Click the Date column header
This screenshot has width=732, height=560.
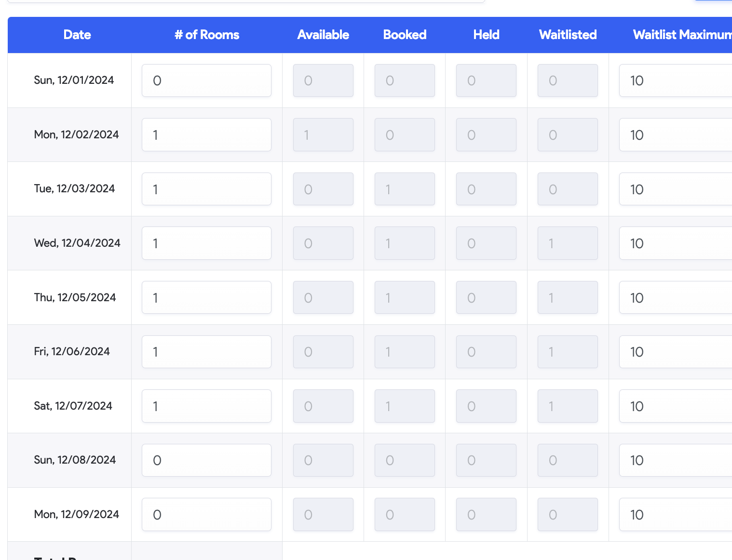coord(77,35)
